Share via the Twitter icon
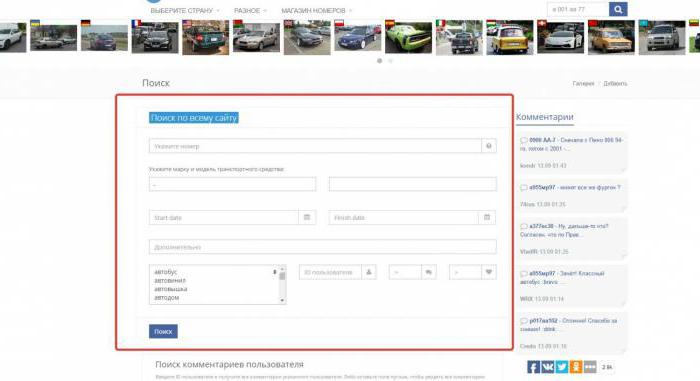This screenshot has width=700, height=381. point(562,367)
